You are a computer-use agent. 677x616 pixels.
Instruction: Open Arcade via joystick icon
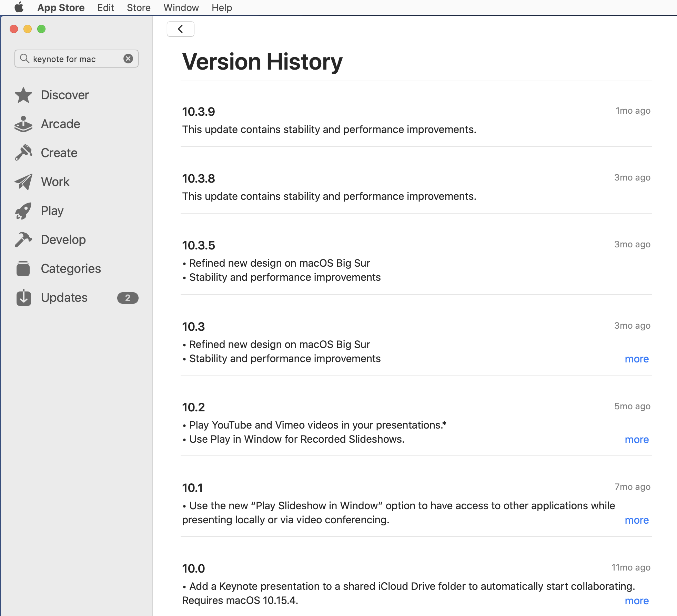point(23,124)
